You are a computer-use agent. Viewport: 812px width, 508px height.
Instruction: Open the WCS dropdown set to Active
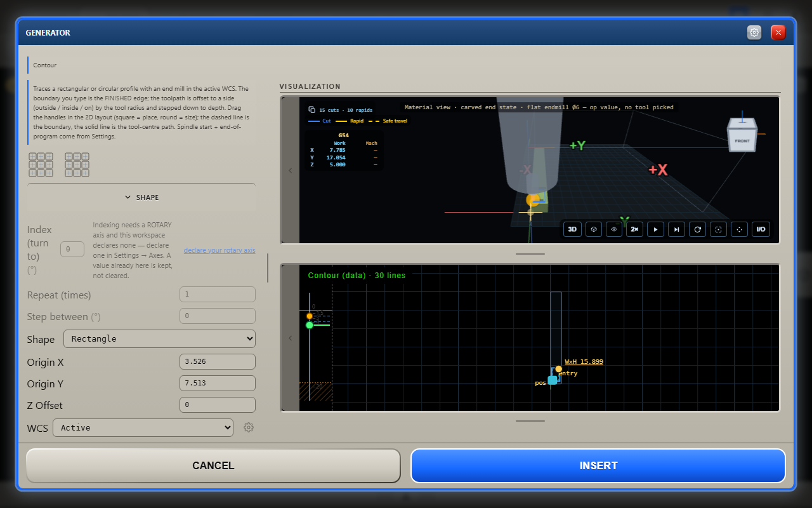coord(143,427)
